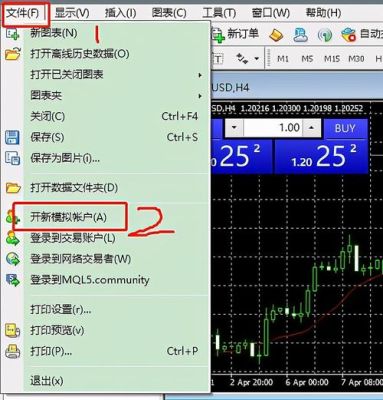Select 打印预览(v) entry
The image size is (383, 400).
pyautogui.click(x=117, y=330)
